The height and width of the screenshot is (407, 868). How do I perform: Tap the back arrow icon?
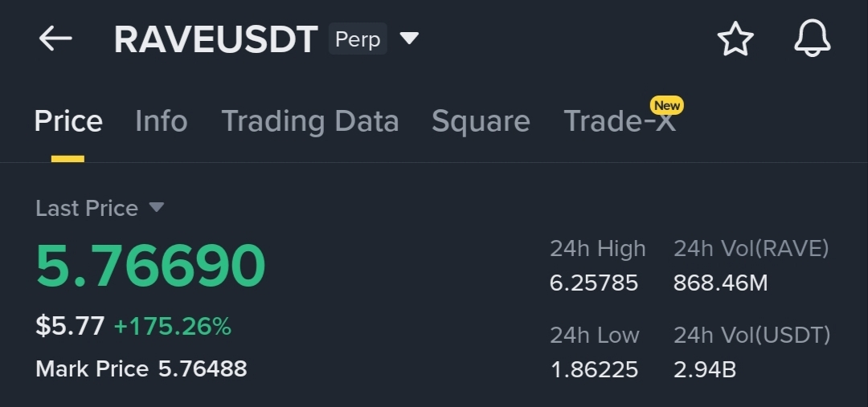(55, 38)
